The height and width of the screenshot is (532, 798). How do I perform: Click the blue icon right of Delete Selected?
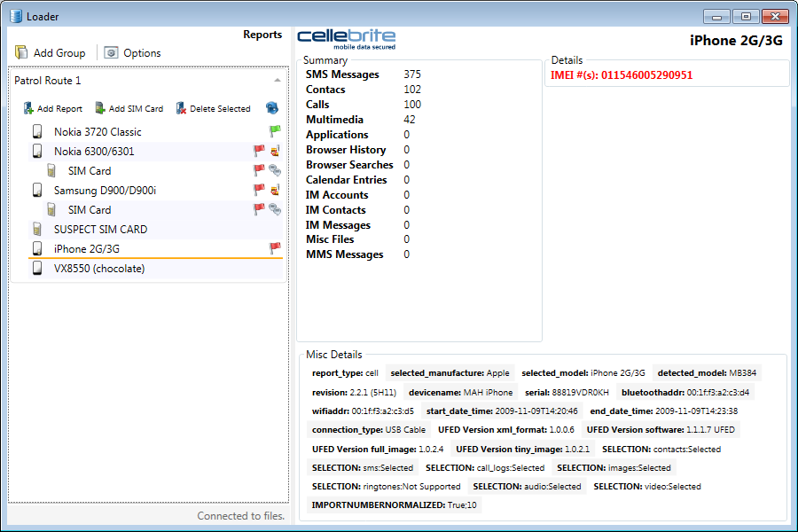(272, 108)
